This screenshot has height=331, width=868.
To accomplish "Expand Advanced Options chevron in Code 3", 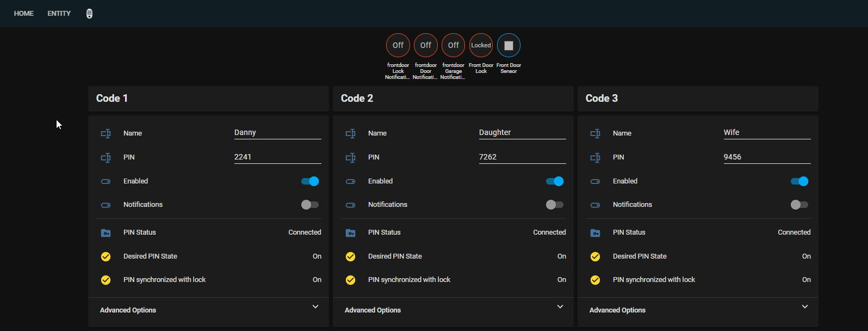I will tap(805, 307).
